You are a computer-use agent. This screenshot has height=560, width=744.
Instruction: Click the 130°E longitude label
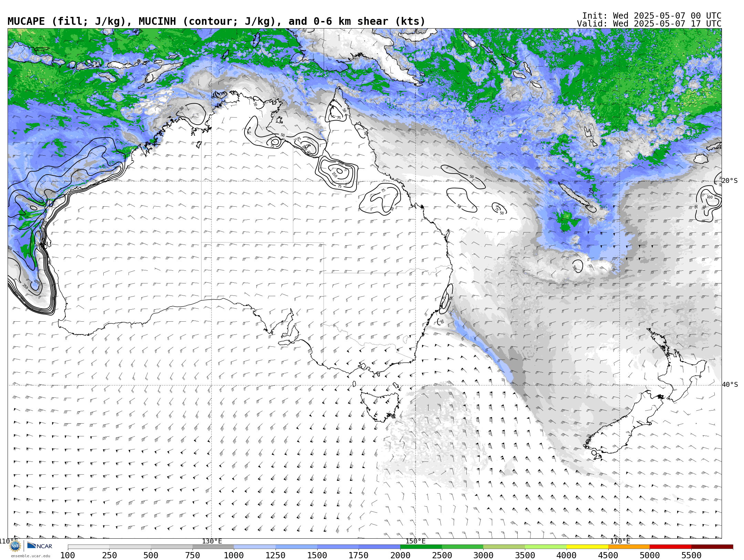coord(212,541)
